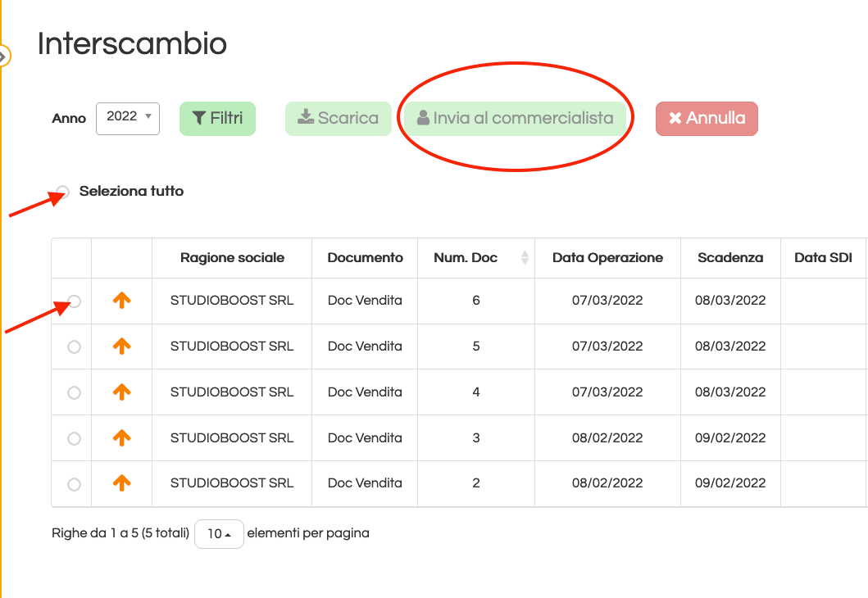Toggle the Seleziona tutto radio button
Image resolution: width=868 pixels, height=598 pixels.
63,192
